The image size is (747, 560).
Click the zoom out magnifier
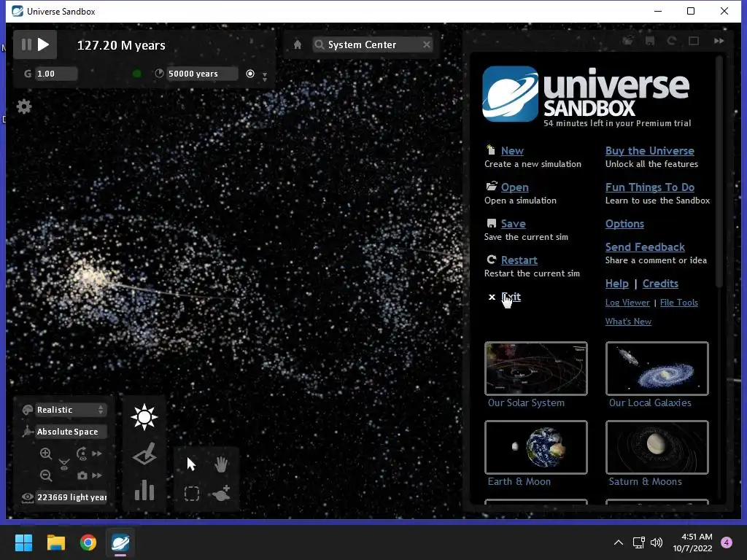[46, 475]
